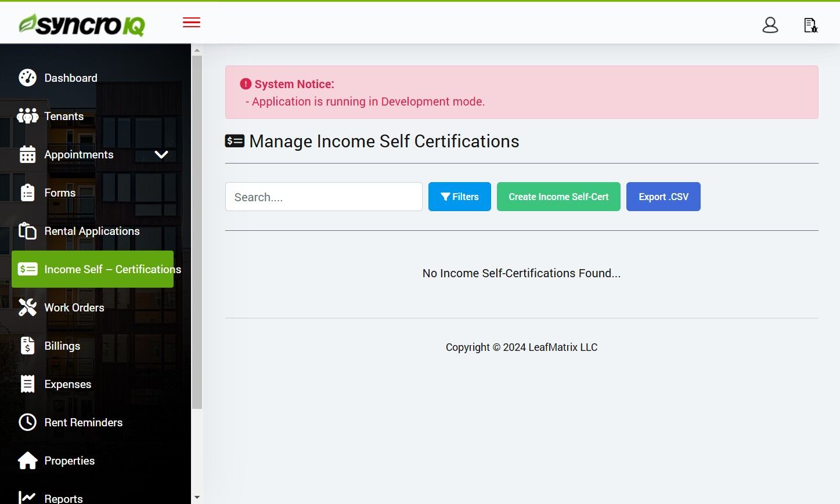Open Rent Reminders menu item

[x=92, y=422]
